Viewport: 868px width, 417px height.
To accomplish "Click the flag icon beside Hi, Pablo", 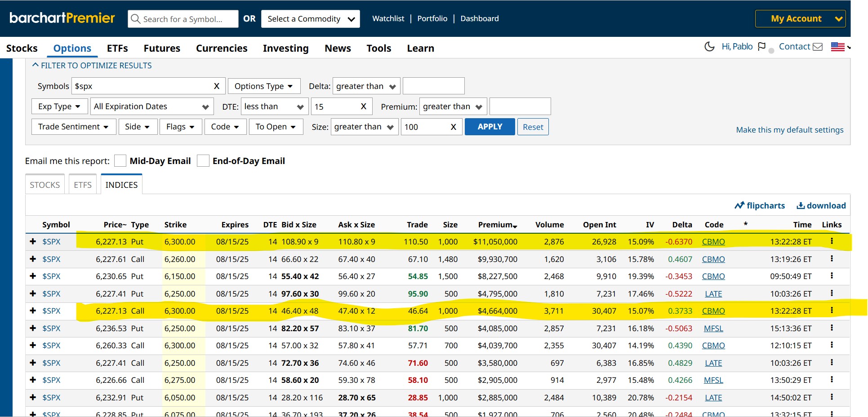I will pos(761,47).
